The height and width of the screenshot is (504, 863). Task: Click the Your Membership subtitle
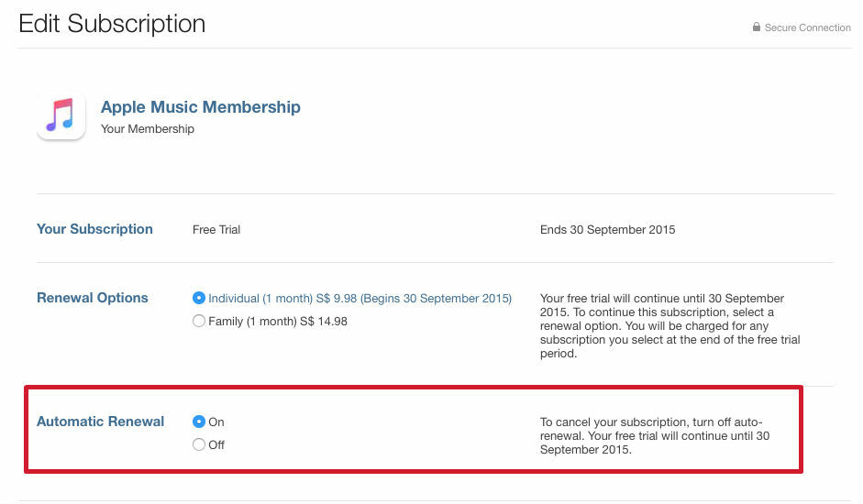pos(148,129)
